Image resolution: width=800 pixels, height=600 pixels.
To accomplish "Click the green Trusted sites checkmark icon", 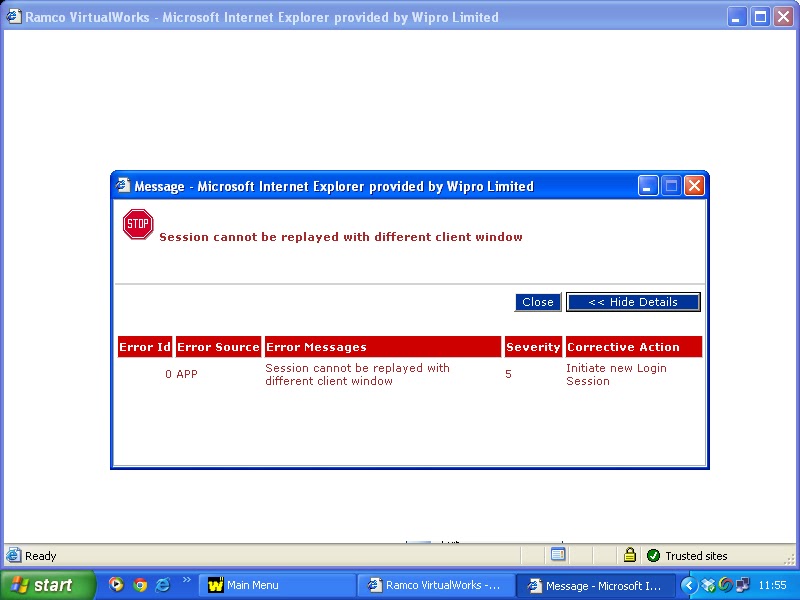I will [x=653, y=556].
